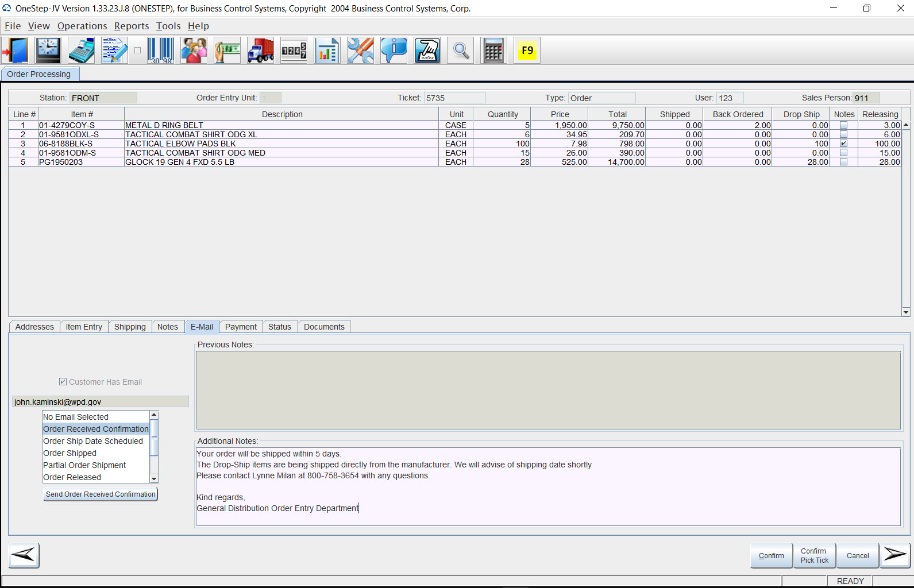914x588 pixels.
Task: Click Send Order Received Confirmation button
Action: pos(101,494)
